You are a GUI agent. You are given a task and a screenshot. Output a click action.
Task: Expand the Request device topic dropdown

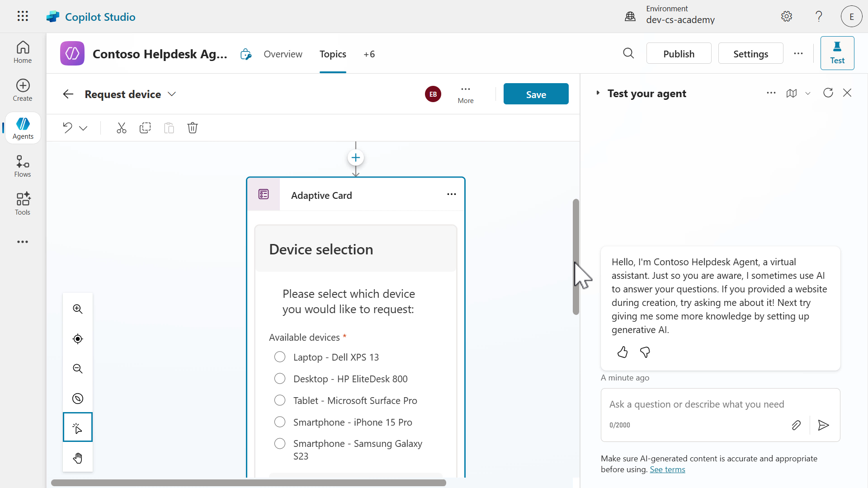click(x=172, y=94)
